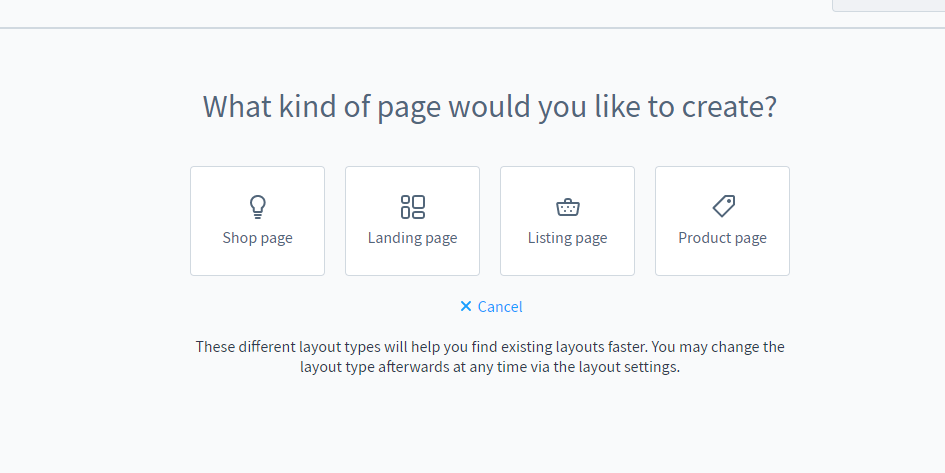The height and width of the screenshot is (473, 945).
Task: Select the "Listing page" text label
Action: pyautogui.click(x=567, y=238)
